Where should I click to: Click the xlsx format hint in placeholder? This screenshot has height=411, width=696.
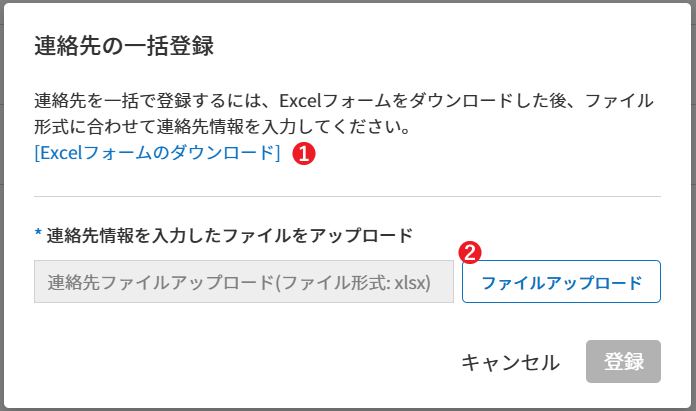point(411,282)
